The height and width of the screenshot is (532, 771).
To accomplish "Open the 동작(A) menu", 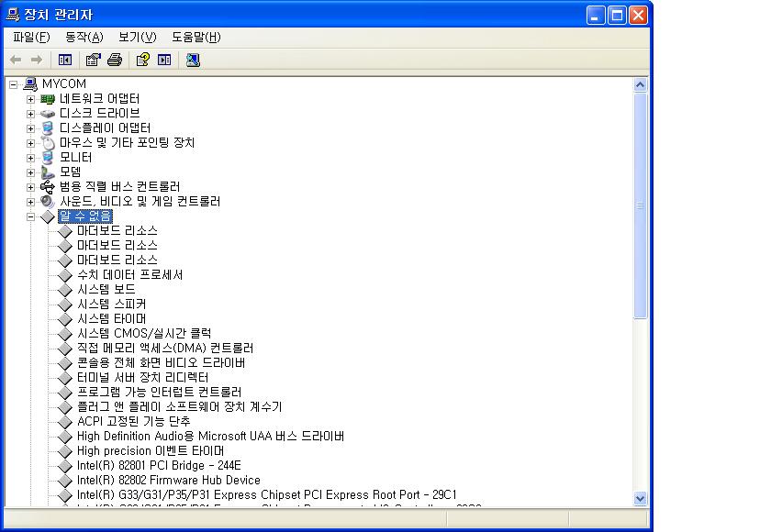I will (84, 38).
